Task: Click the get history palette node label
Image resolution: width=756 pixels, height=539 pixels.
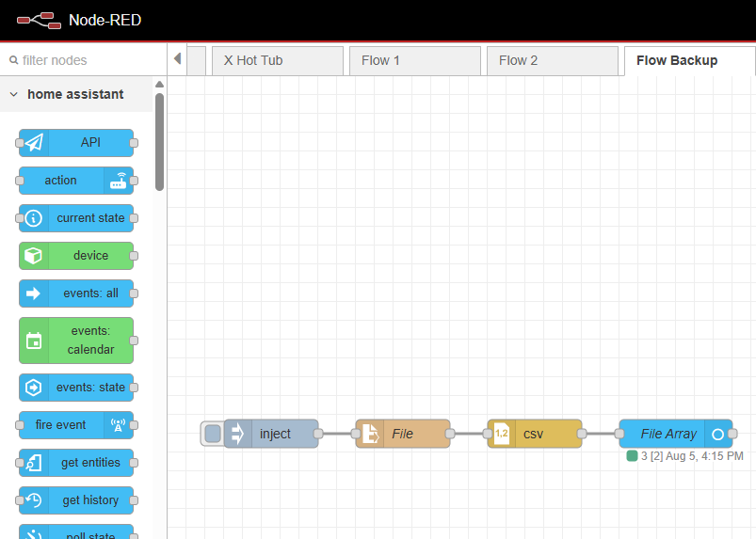Action: [90, 500]
